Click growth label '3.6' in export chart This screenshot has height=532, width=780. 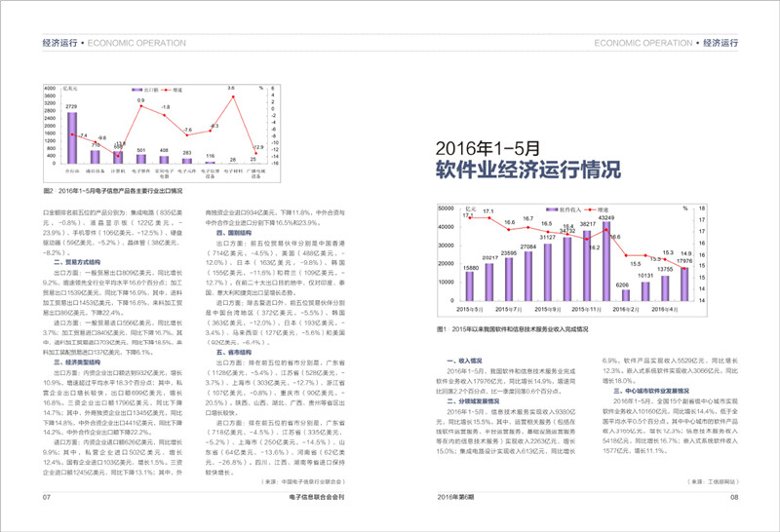[x=231, y=88]
